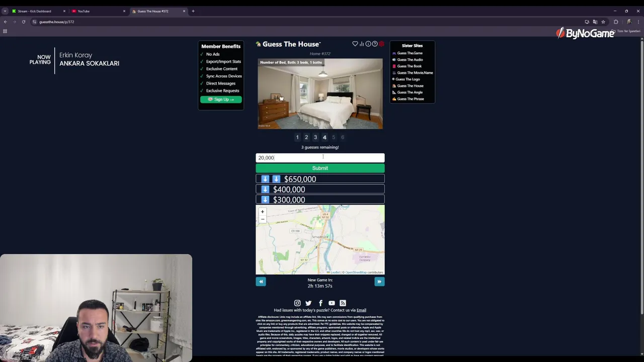Click the Leaflet map attribution link
Screen dimensions: 644x362
click(x=335, y=273)
